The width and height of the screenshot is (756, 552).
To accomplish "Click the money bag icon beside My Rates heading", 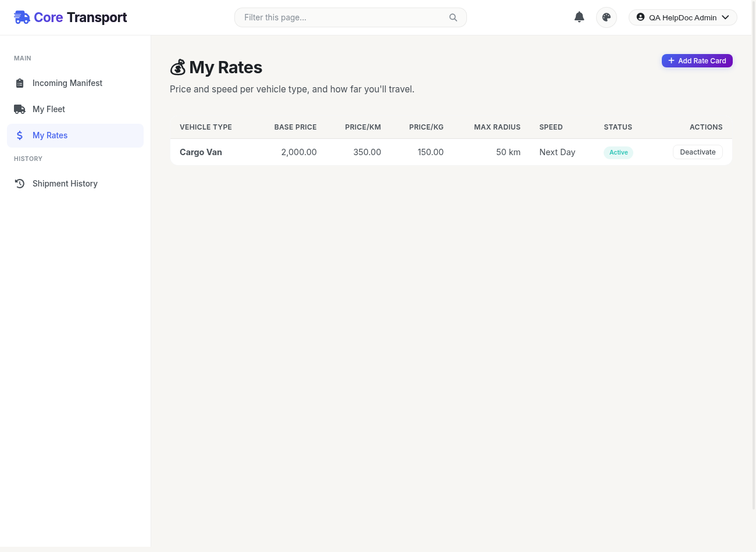I will (x=177, y=67).
